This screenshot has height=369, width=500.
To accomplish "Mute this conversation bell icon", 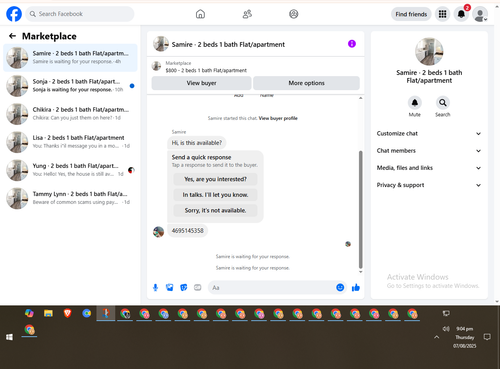I will 415,103.
